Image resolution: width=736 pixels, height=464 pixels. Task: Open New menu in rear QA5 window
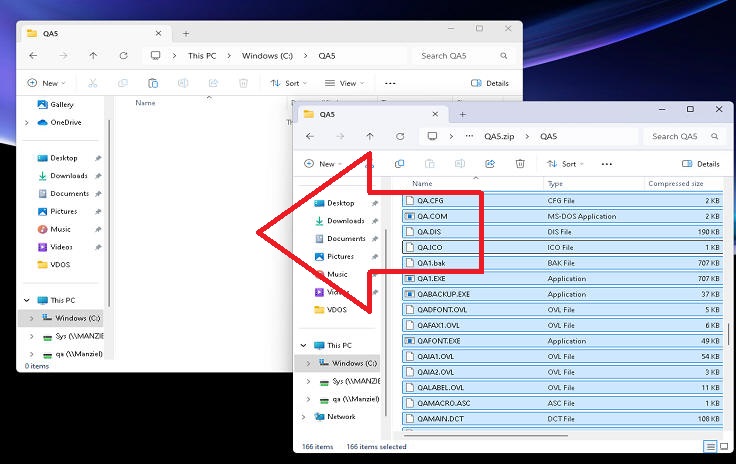[46, 83]
